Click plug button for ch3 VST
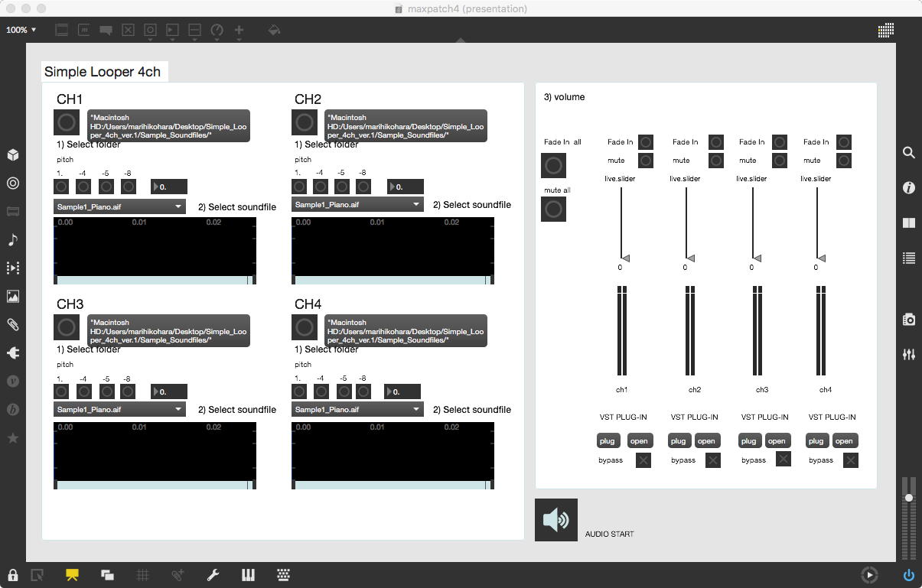 click(x=748, y=440)
